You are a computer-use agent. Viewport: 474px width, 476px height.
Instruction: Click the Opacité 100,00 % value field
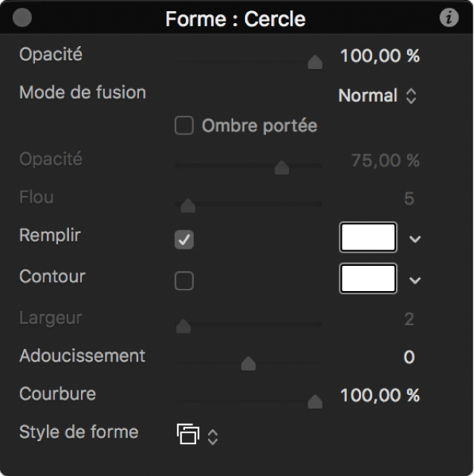380,56
